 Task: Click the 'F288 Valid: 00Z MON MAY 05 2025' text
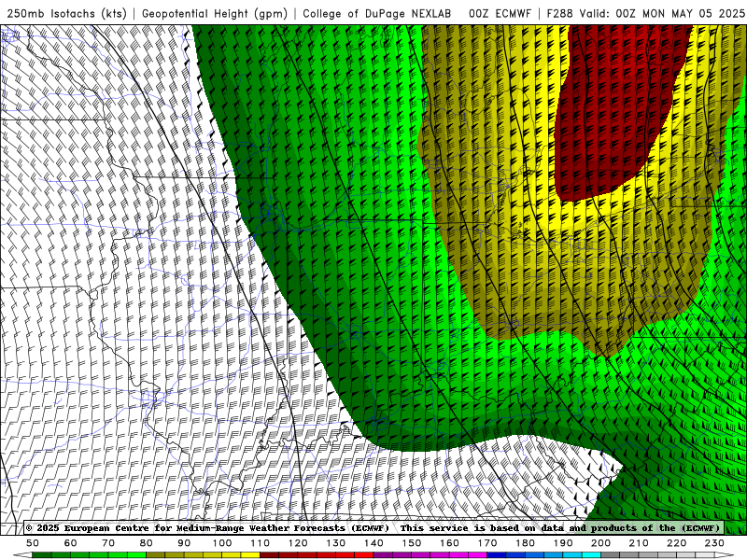645,13
